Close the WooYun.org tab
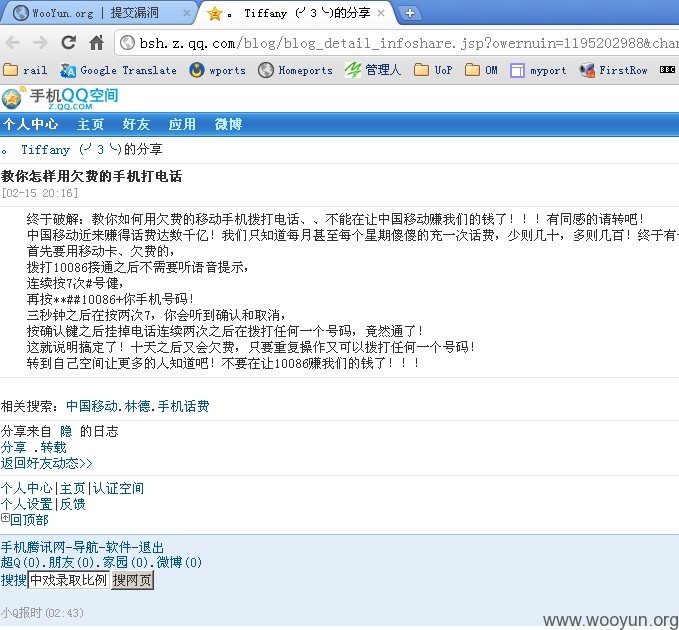679x630 pixels. [x=187, y=13]
